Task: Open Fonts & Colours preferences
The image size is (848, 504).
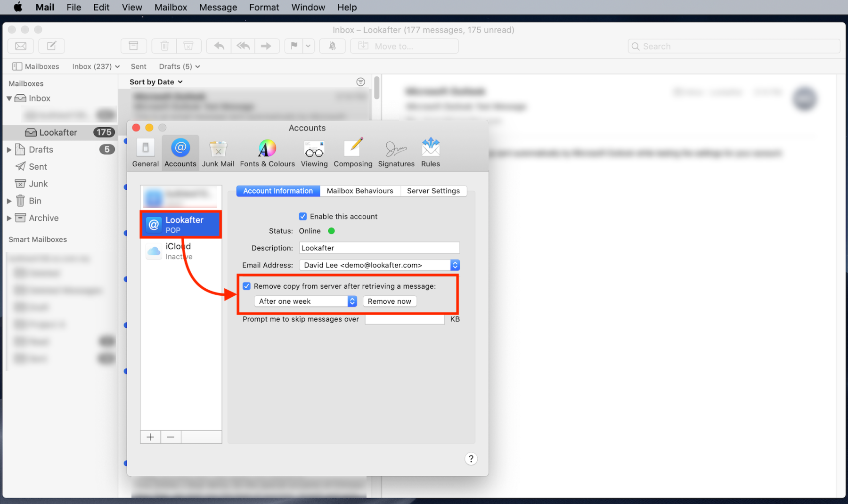Action: [x=267, y=153]
